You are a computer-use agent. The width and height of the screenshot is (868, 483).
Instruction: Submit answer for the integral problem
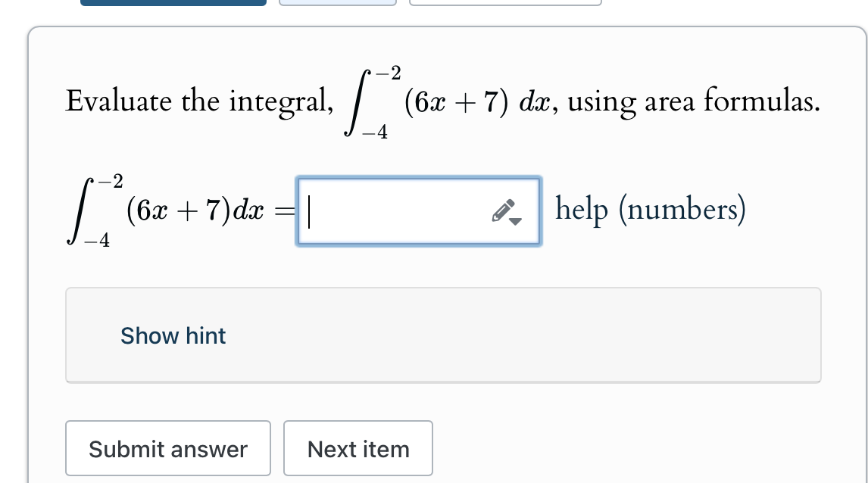(x=168, y=448)
